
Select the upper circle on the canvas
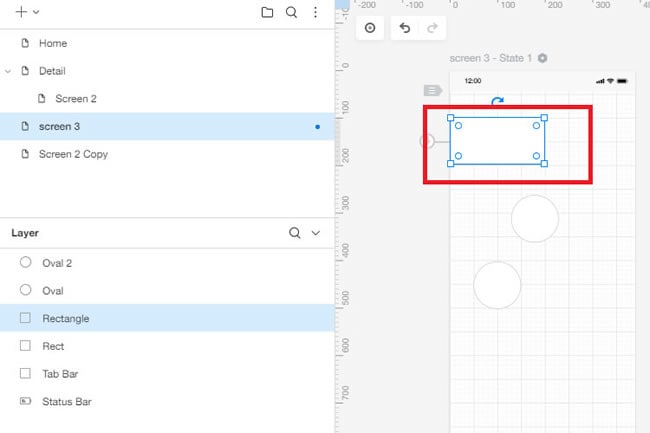tap(535, 218)
